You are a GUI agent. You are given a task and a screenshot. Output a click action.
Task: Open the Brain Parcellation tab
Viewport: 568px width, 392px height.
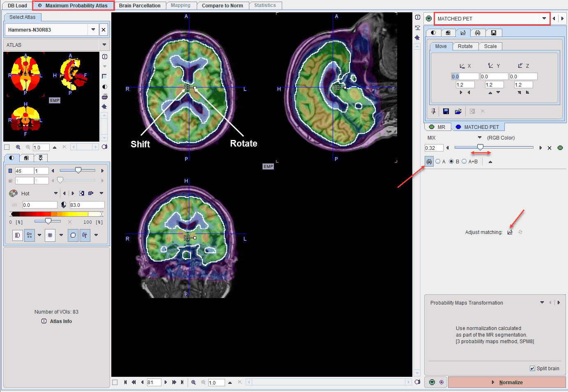(140, 6)
